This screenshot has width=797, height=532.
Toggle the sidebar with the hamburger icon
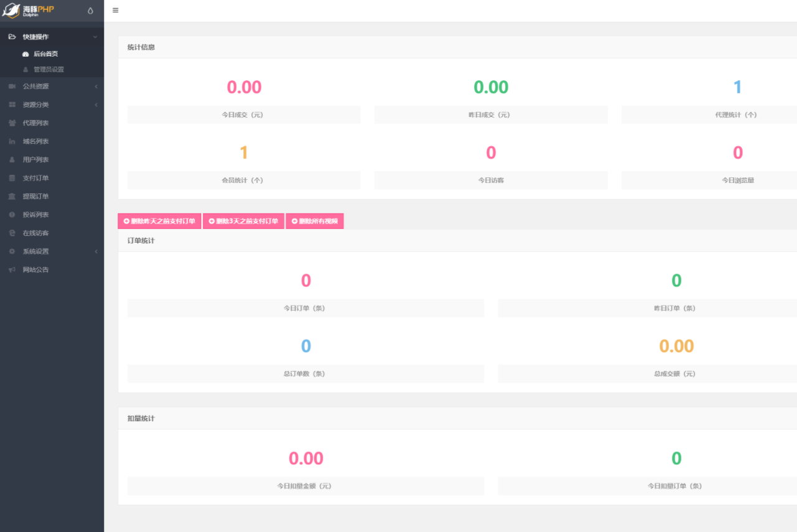pyautogui.click(x=116, y=11)
